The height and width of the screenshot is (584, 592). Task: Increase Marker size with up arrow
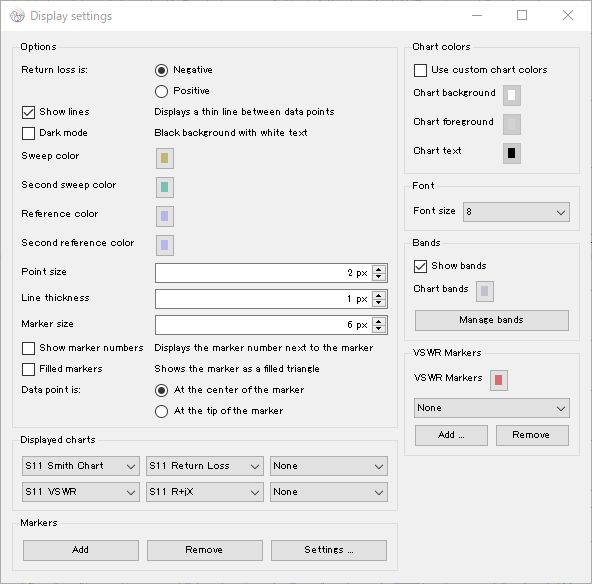[379, 321]
